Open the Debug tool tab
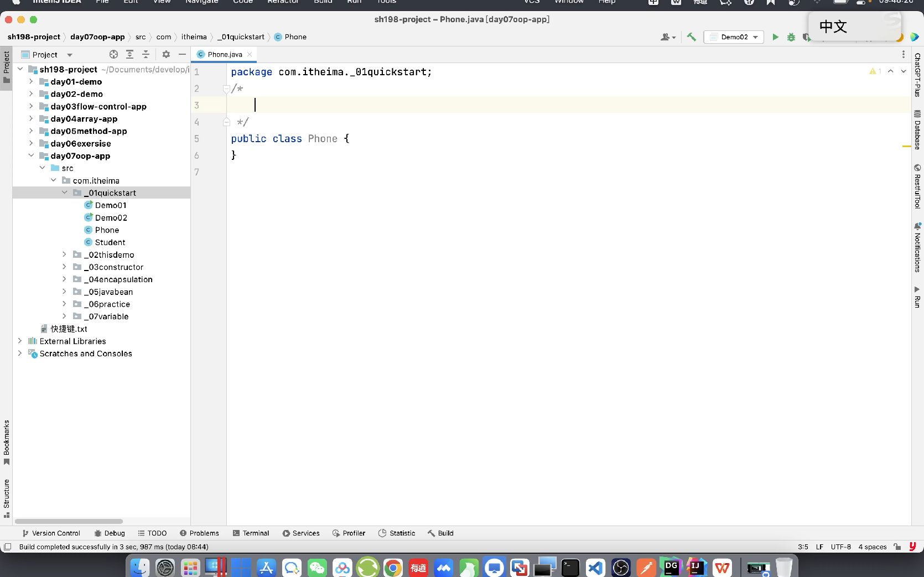The width and height of the screenshot is (924, 577). point(110,533)
